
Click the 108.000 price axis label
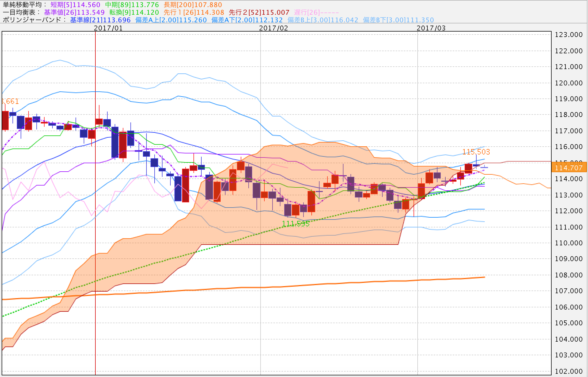(569, 275)
